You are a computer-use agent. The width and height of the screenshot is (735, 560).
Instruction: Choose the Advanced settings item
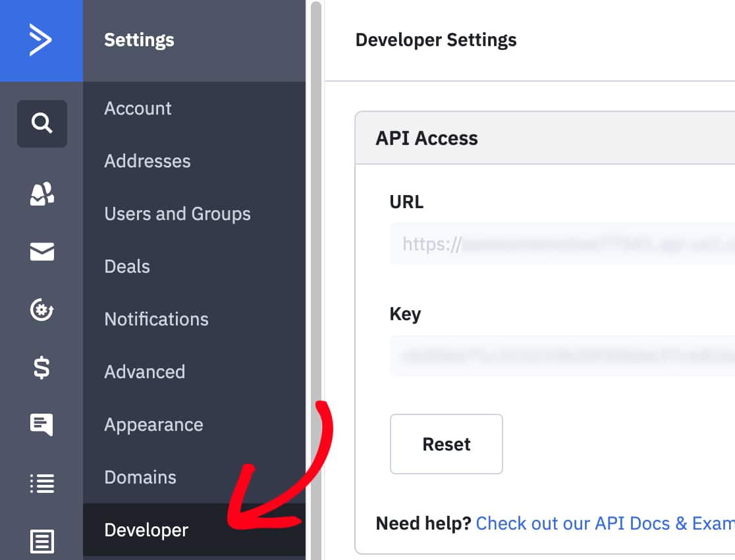click(x=144, y=372)
